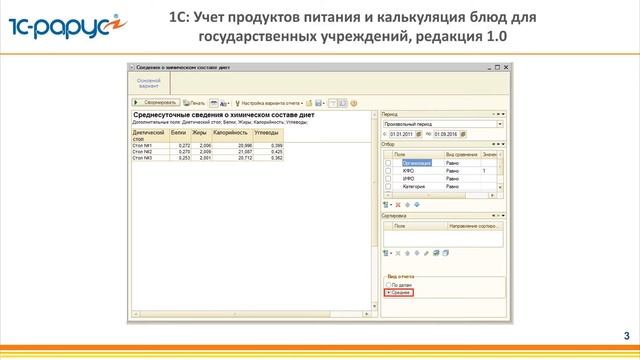The width and height of the screenshot is (640, 360).
Task: Click the Стол №2 row in report
Action: [x=207, y=151]
